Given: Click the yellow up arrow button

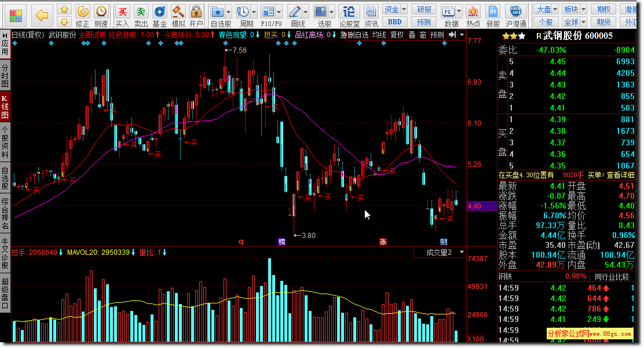Looking at the screenshot, I should (x=64, y=9).
